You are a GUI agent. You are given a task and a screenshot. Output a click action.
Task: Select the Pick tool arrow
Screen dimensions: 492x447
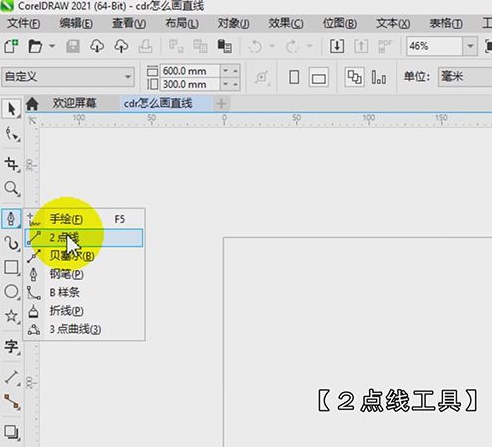click(x=11, y=109)
